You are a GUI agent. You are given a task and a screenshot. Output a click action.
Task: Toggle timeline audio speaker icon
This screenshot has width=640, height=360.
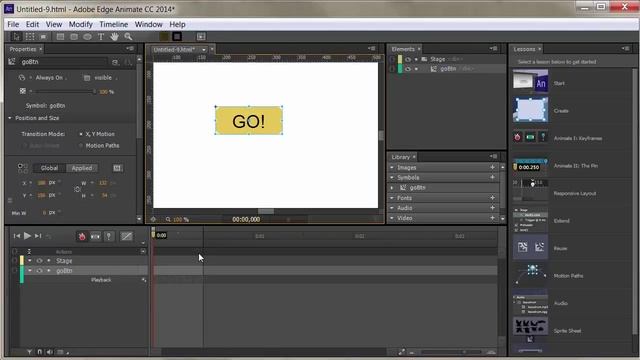click(49, 352)
